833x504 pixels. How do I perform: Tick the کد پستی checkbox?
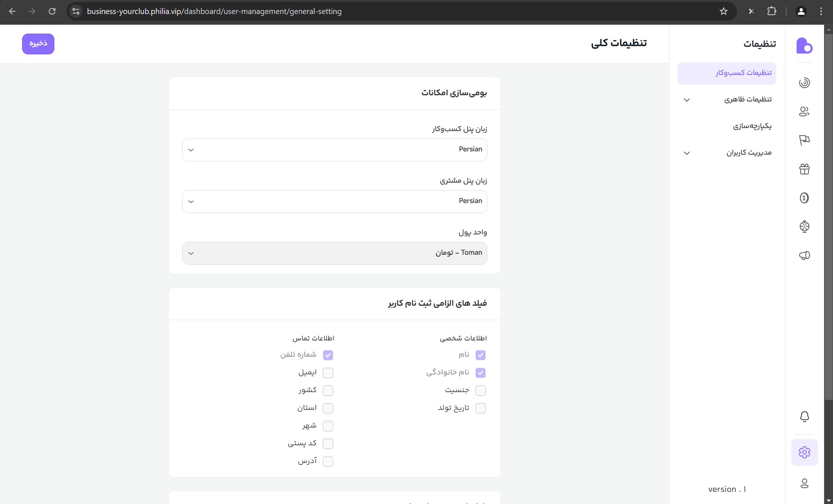tap(328, 444)
